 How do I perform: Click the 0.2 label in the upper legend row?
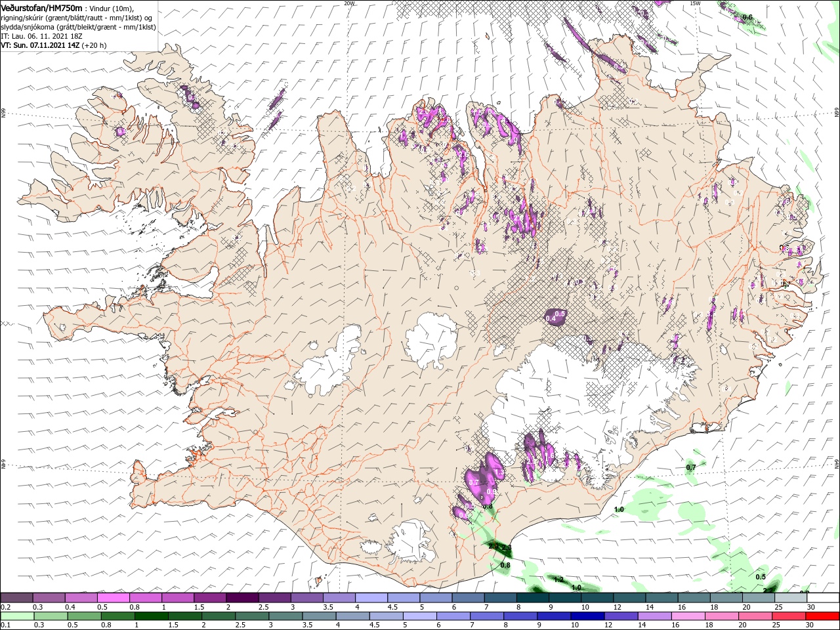pyautogui.click(x=6, y=607)
